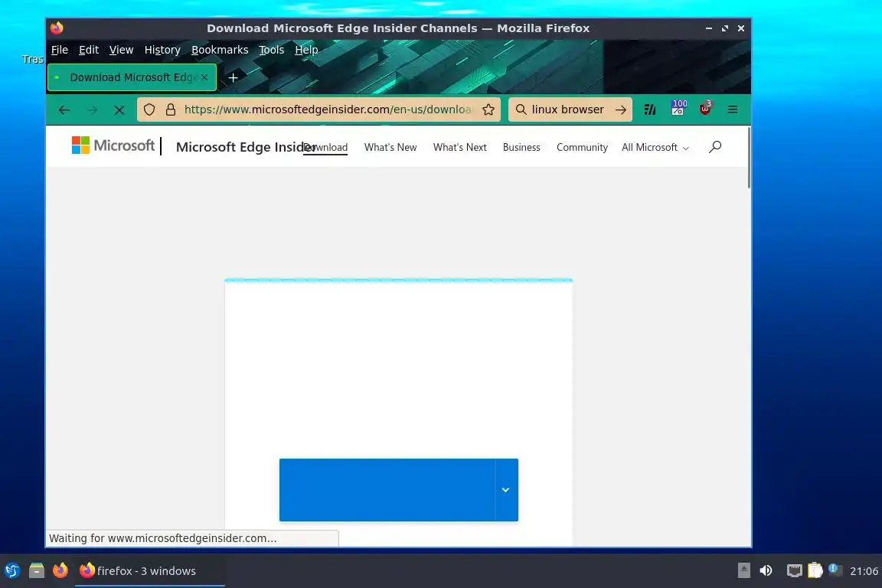Go to What's New page
This screenshot has width=882, height=588.
[x=390, y=148]
